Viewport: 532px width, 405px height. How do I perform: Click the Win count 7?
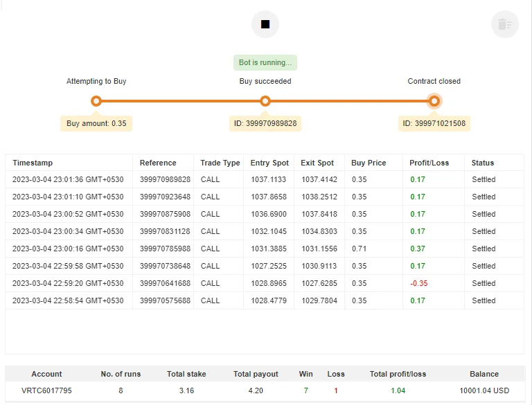click(x=305, y=390)
